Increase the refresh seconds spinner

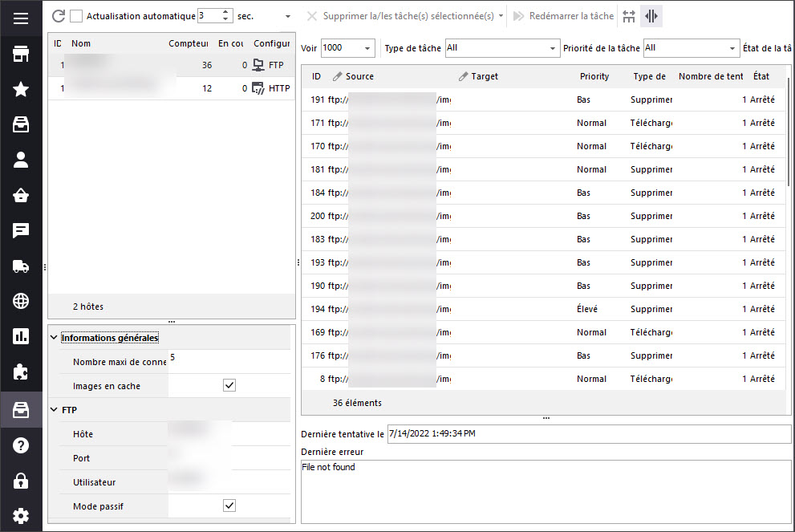tap(225, 12)
